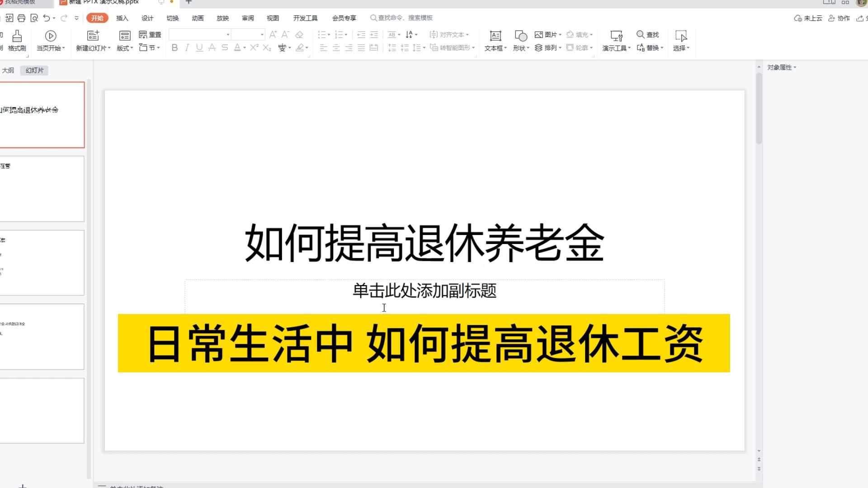Toggle Superscript X² formatting
The height and width of the screenshot is (488, 868).
[254, 48]
